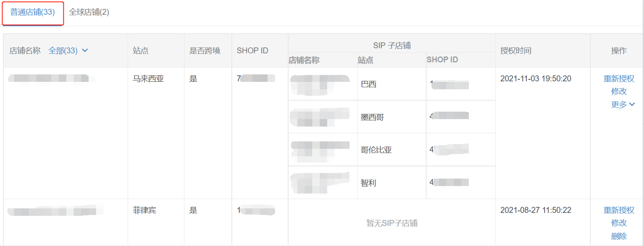Click 修改 for the Philippines store

pos(619,223)
